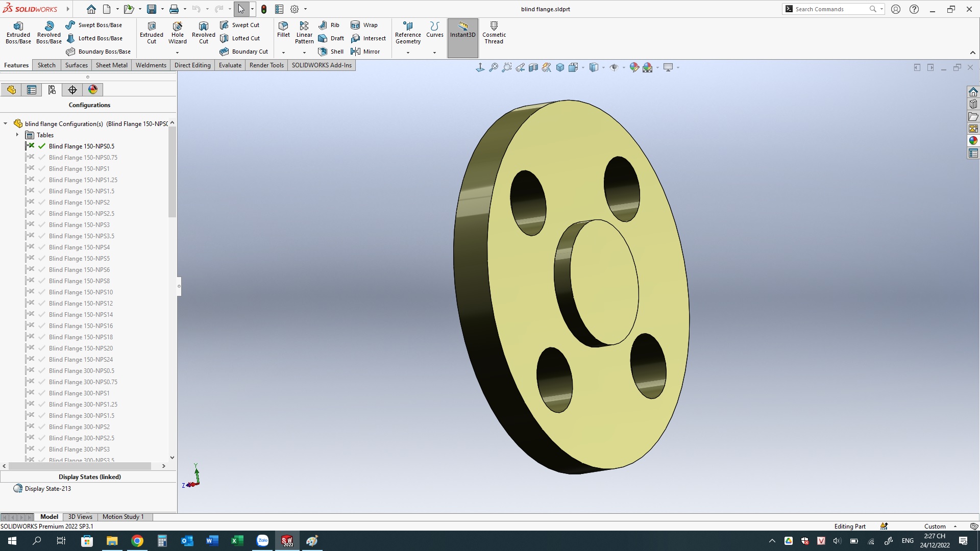
Task: Open the ConfigurationManager tab icon
Action: tap(52, 90)
